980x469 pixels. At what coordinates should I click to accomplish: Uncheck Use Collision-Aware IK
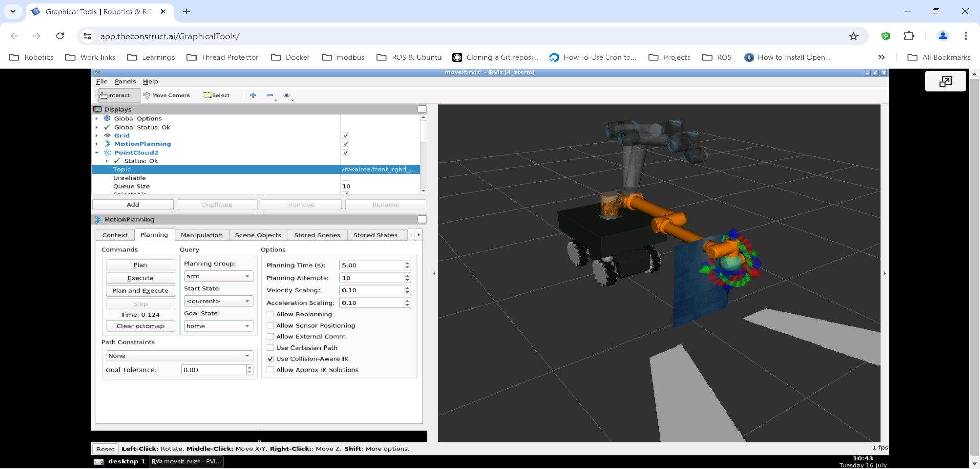point(271,359)
